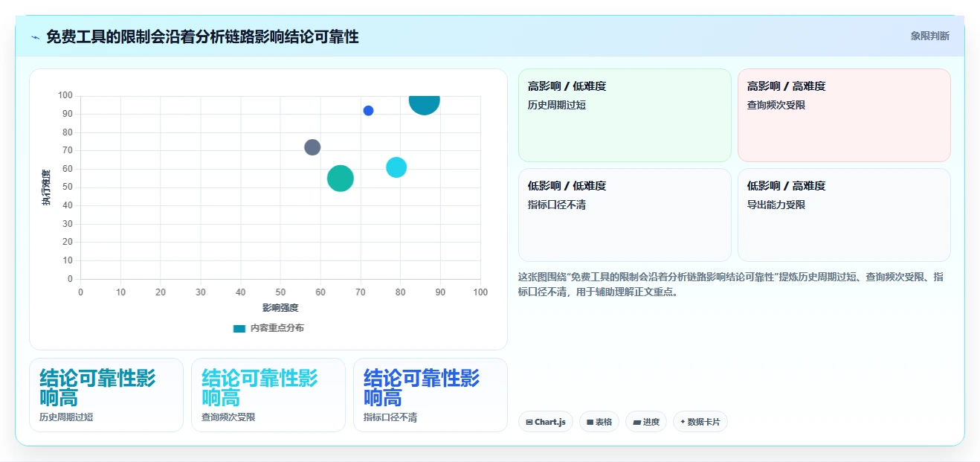Click the 内容重点分布 legend text

pyautogui.click(x=277, y=328)
